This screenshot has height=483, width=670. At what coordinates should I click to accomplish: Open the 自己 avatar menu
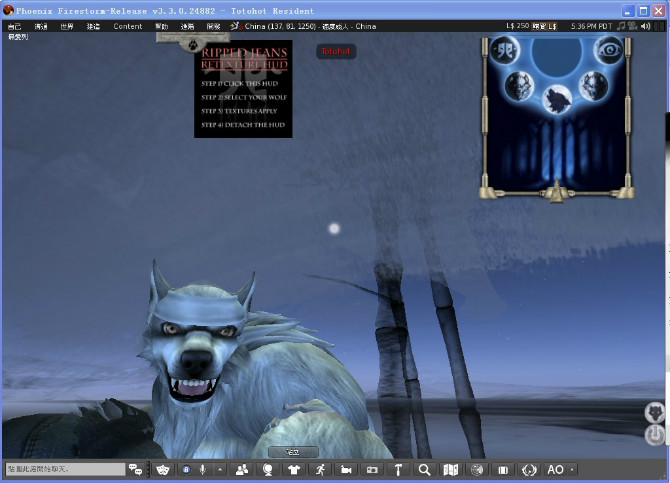point(14,27)
